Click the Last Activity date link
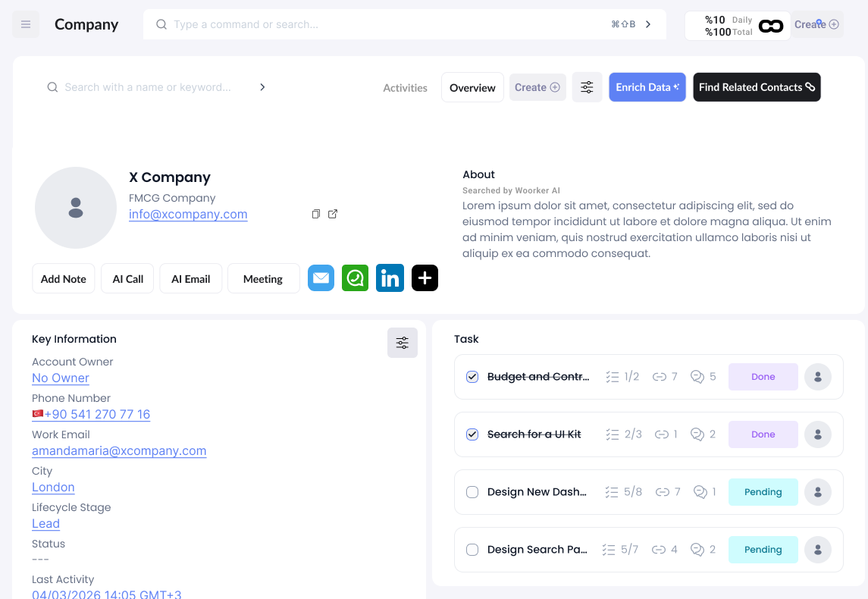 107,594
